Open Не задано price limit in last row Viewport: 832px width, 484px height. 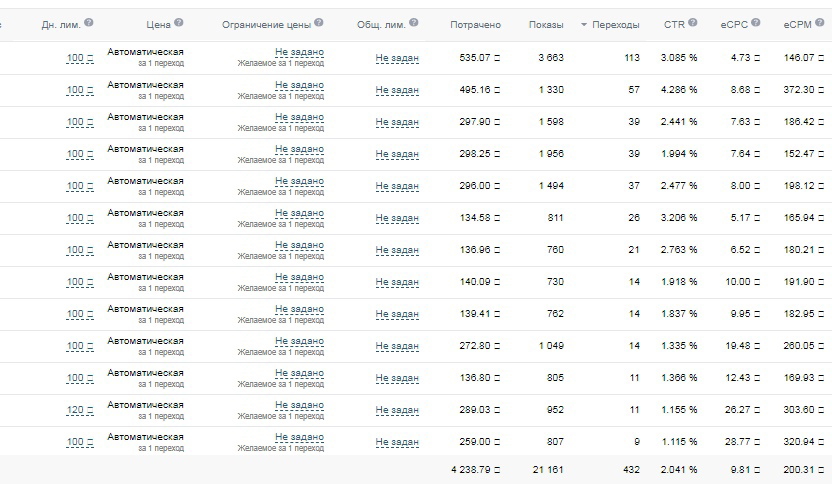(299, 437)
